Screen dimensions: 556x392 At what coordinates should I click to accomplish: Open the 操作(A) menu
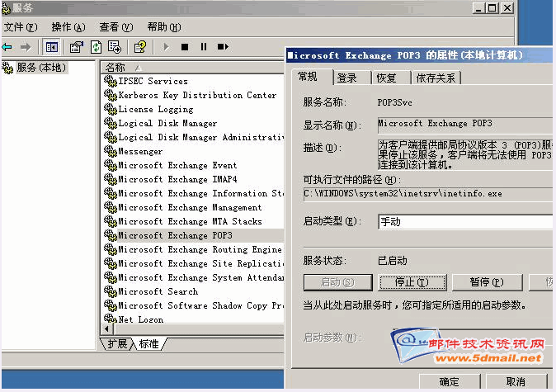(x=67, y=27)
